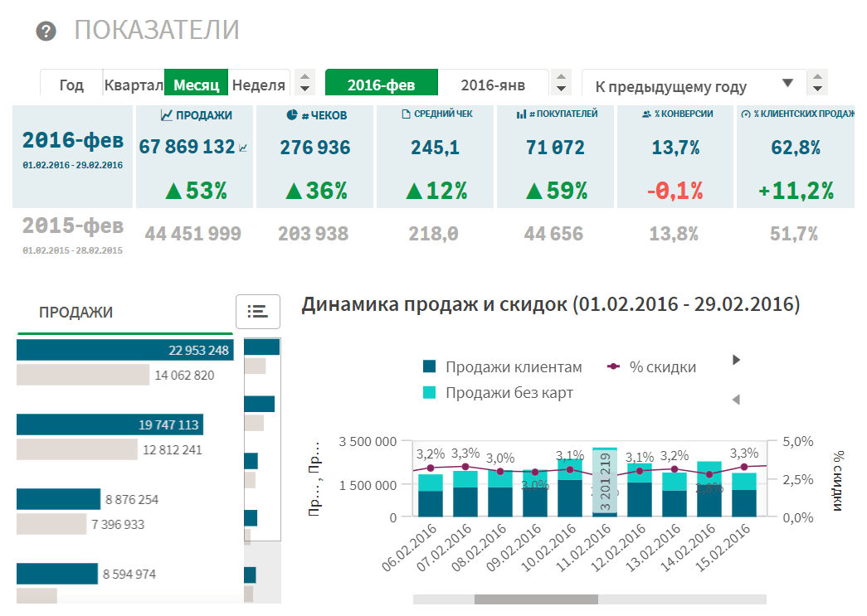Image resolution: width=867 pixels, height=616 pixels.
Task: Click the pie icon beside # ЧЕКОВ
Action: pos(291,115)
